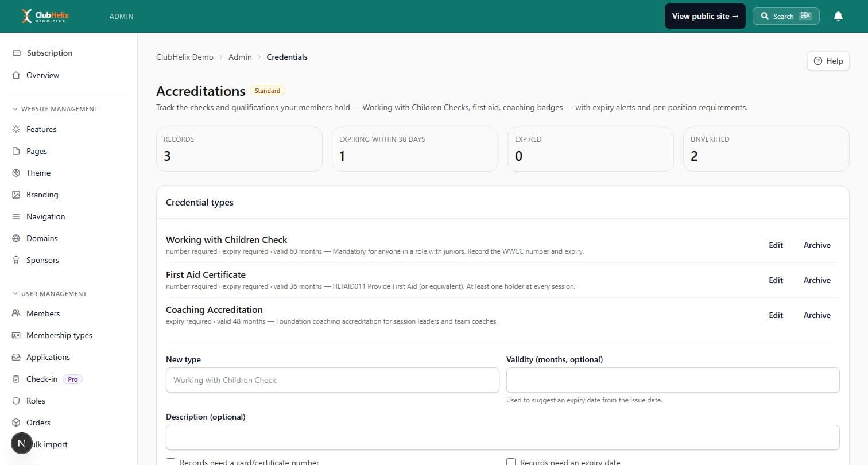This screenshot has width=868, height=465.
Task: Click ClubHelix Demo breadcrumb link
Action: 185,57
